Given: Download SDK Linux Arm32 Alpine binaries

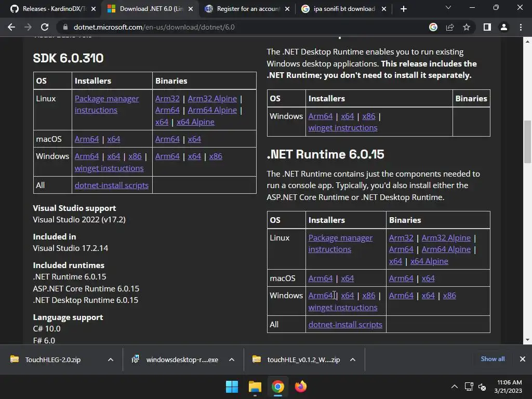Looking at the screenshot, I should [212, 98].
